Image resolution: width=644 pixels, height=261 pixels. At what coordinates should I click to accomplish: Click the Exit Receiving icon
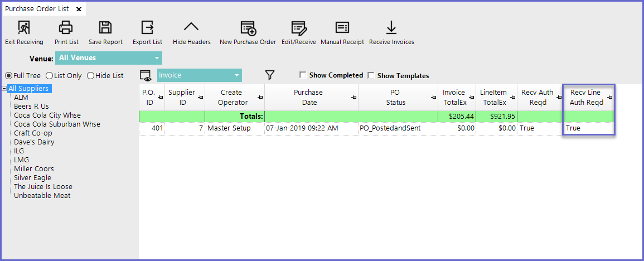pos(24,27)
